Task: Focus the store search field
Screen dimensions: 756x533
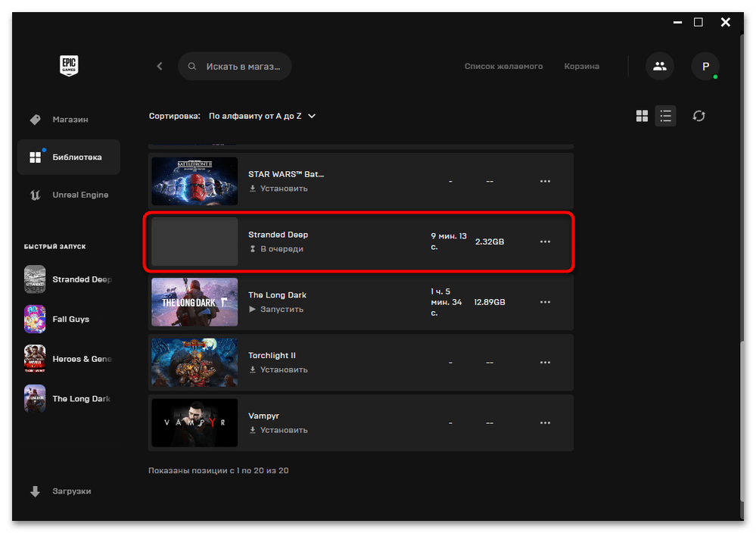Action: (235, 66)
